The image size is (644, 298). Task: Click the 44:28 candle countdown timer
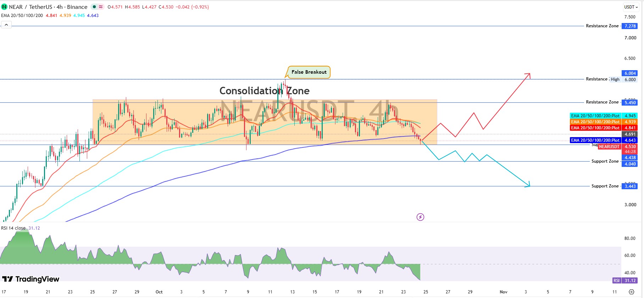click(x=630, y=152)
